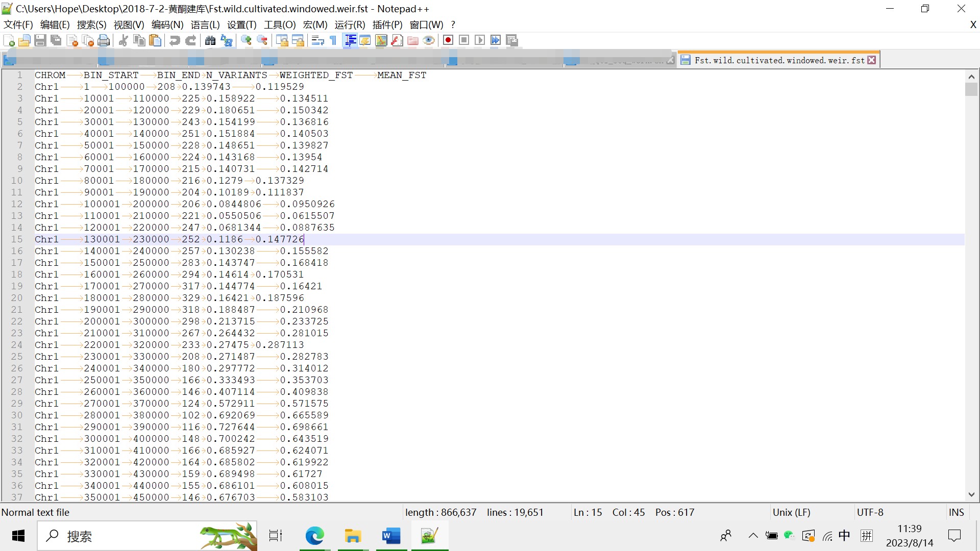
Task: Open the 文件(F) menu
Action: pos(18,25)
